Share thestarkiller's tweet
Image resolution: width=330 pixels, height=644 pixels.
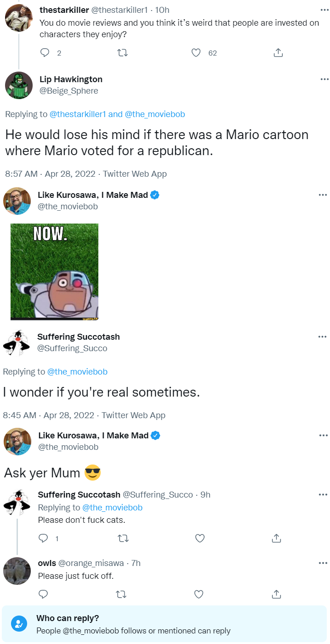pos(278,53)
